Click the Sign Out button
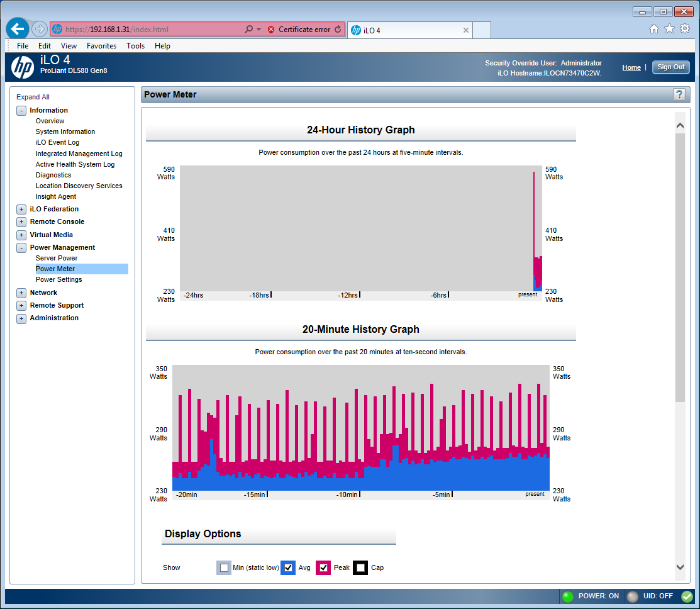Viewport: 700px width, 609px height. pyautogui.click(x=670, y=67)
